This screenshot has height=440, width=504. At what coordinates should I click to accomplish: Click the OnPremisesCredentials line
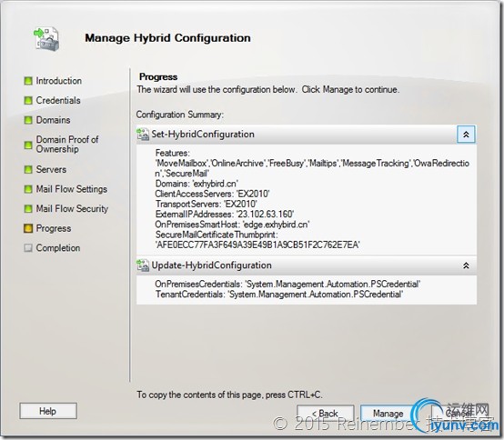287,285
